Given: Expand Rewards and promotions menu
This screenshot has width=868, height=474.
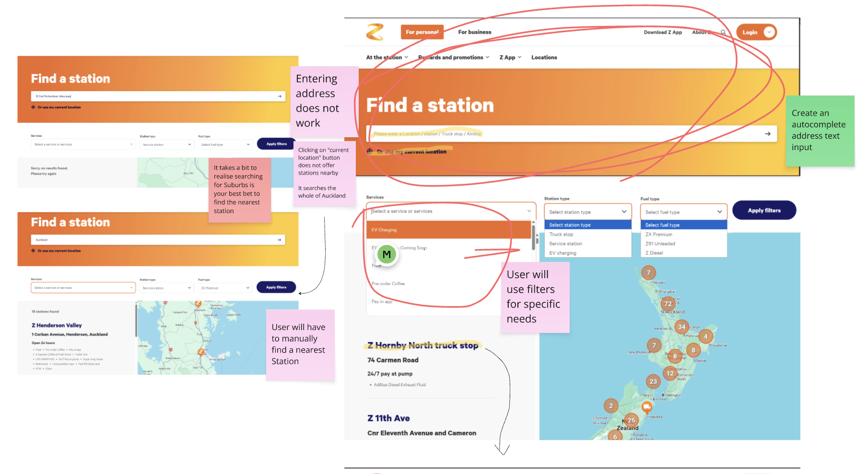Looking at the screenshot, I should coord(454,57).
